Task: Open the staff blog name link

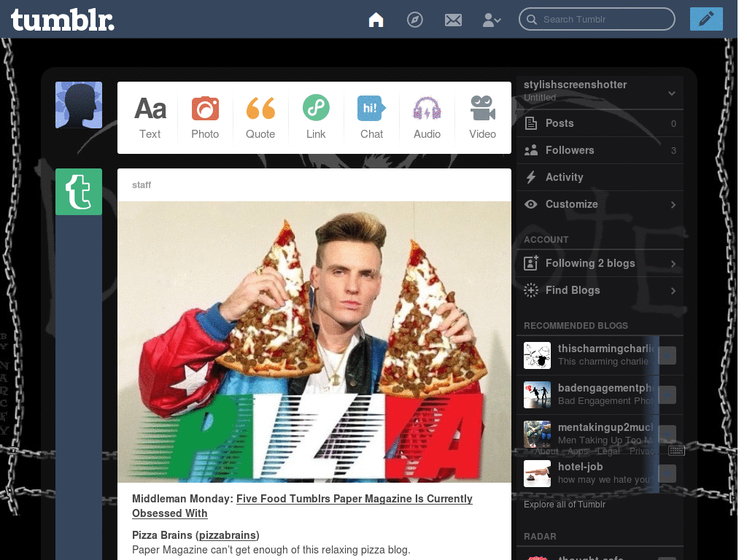Action: click(x=142, y=184)
